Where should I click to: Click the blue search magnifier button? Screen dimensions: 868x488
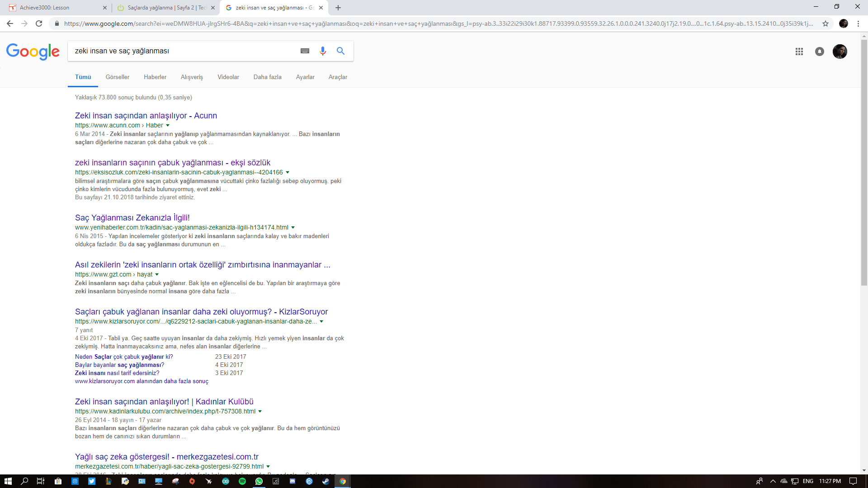click(x=340, y=51)
